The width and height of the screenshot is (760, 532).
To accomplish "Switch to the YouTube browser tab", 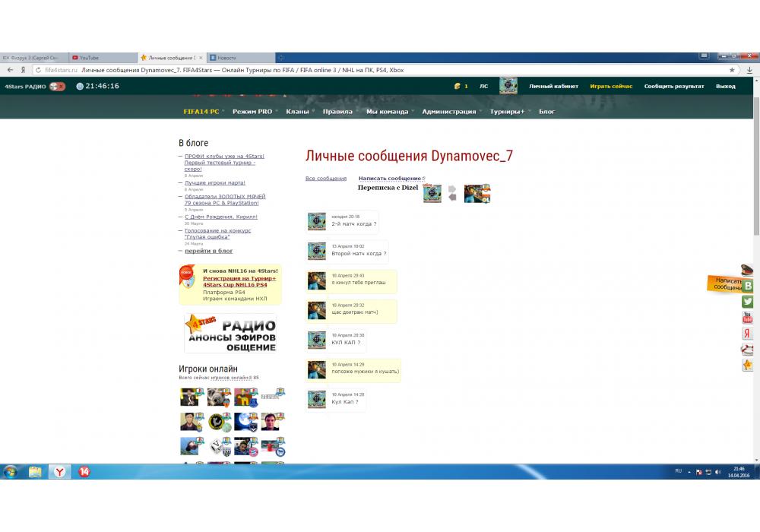I will pyautogui.click(x=103, y=58).
